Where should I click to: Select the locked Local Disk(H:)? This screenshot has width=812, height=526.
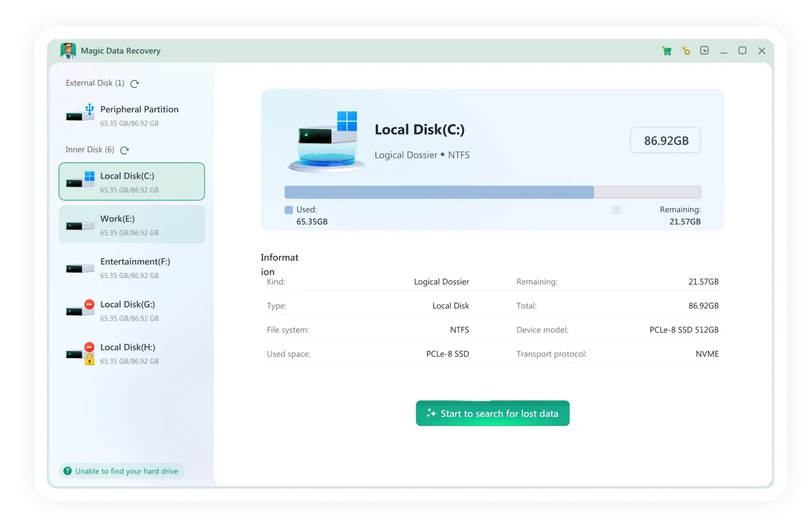(x=132, y=353)
